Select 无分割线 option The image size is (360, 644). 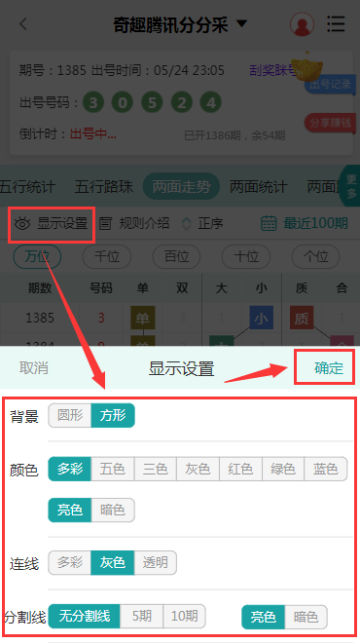(84, 616)
